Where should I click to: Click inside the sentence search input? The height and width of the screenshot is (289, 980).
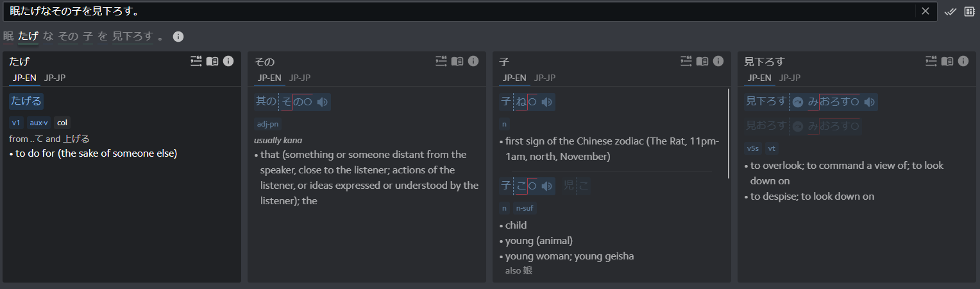[x=449, y=11]
